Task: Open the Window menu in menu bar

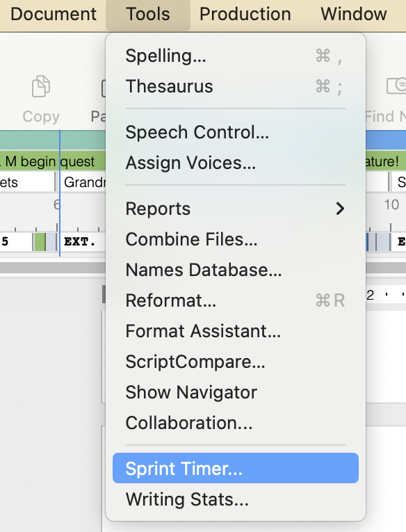Action: [x=353, y=14]
